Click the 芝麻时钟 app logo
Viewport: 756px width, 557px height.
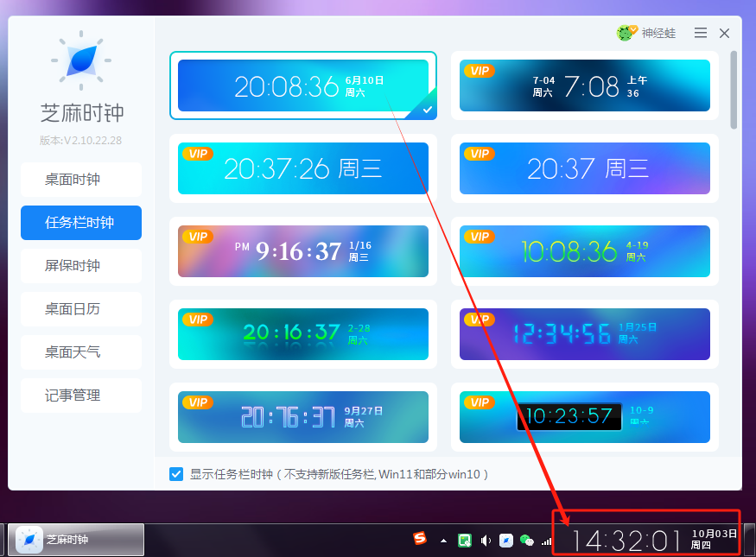click(x=81, y=62)
